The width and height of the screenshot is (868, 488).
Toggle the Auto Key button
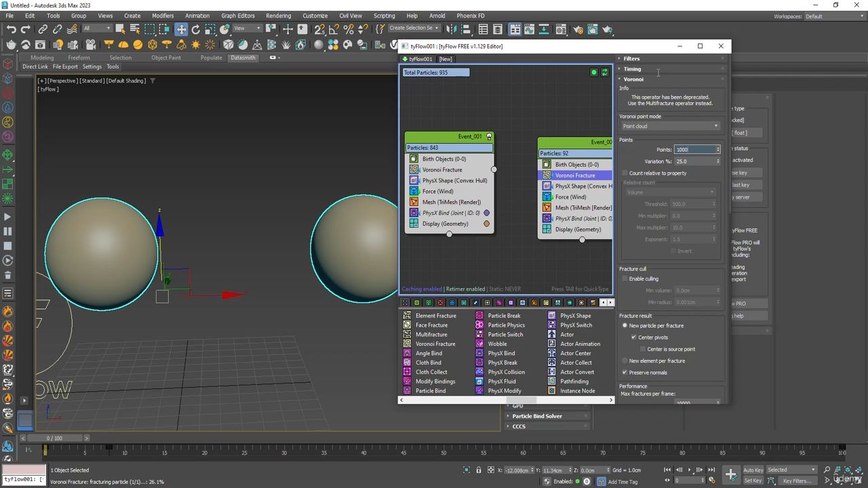coord(753,470)
